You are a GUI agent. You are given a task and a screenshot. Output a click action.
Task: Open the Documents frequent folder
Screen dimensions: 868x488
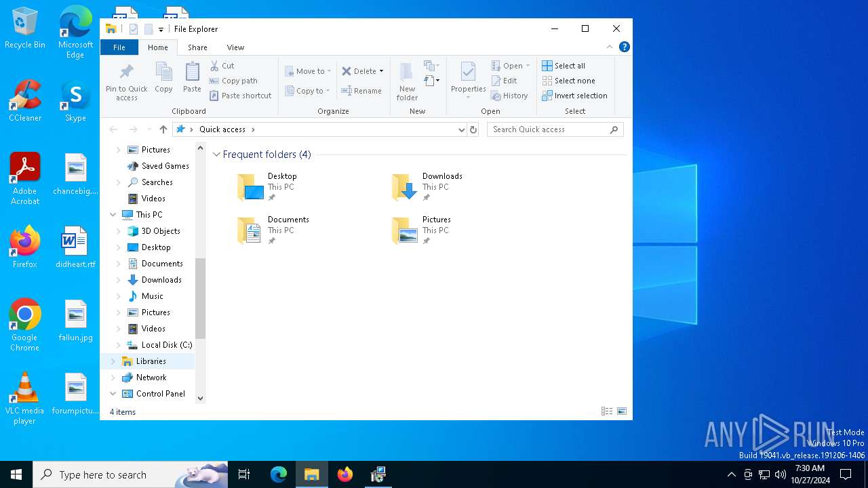tap(273, 230)
